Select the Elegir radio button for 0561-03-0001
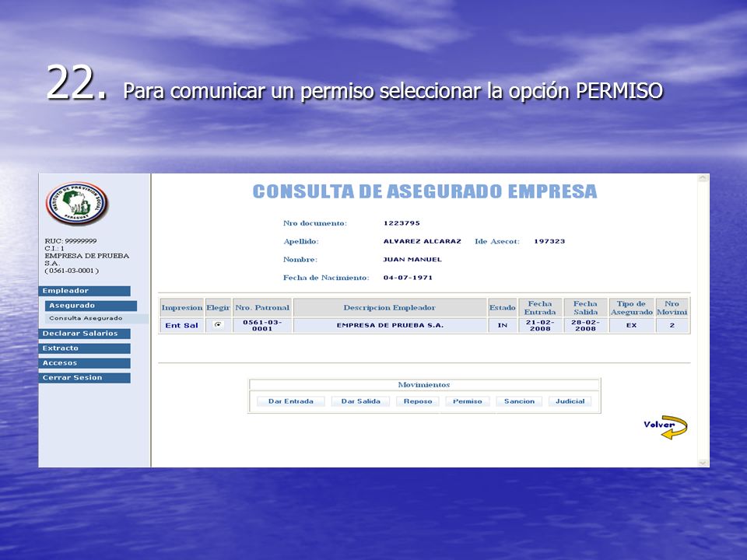 [218, 325]
